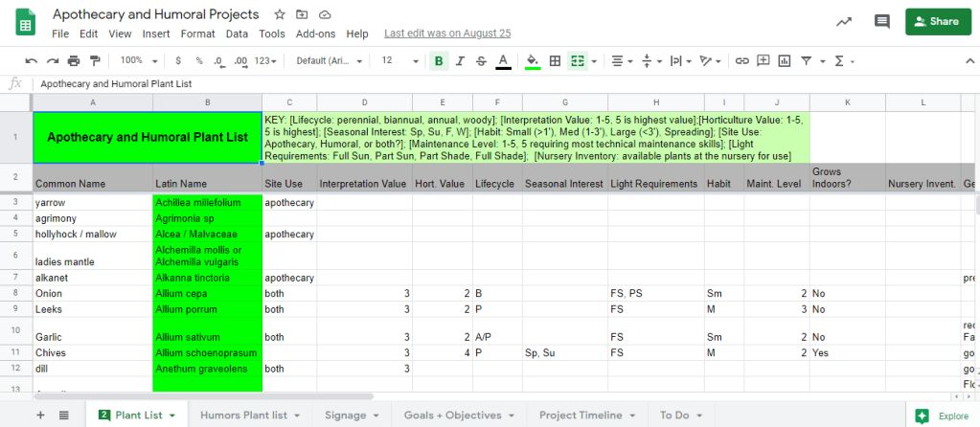Click the insert link icon

(741, 60)
